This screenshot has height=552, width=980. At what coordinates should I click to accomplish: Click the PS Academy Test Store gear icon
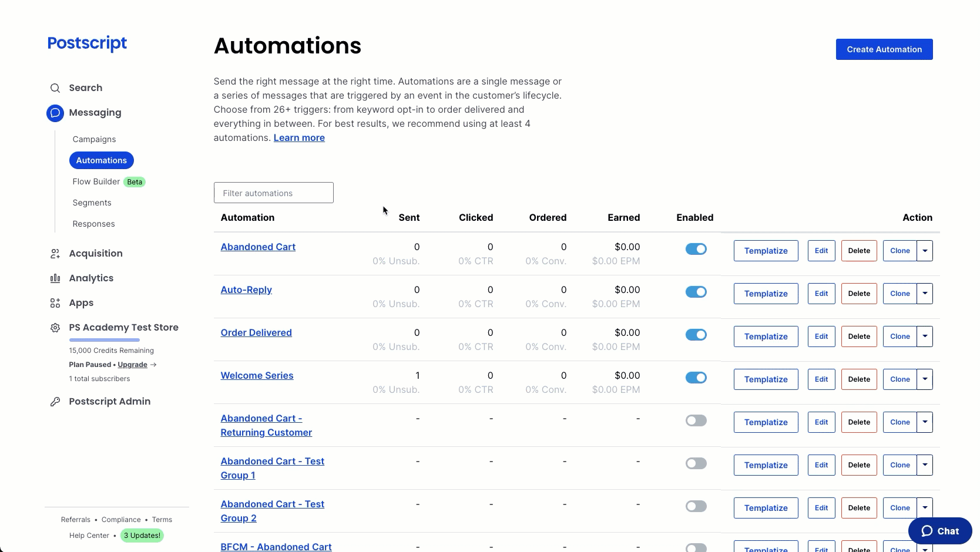click(x=55, y=328)
